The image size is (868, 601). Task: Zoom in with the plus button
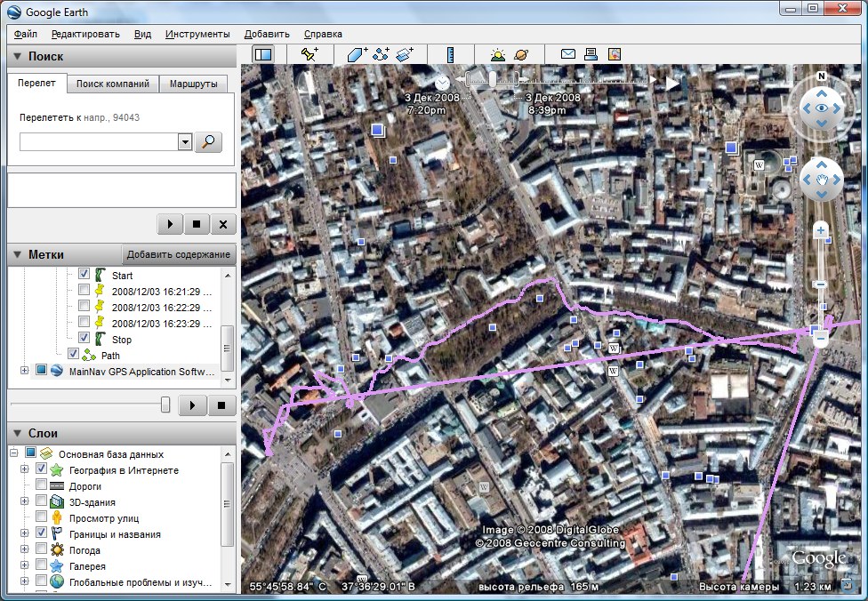tap(821, 229)
